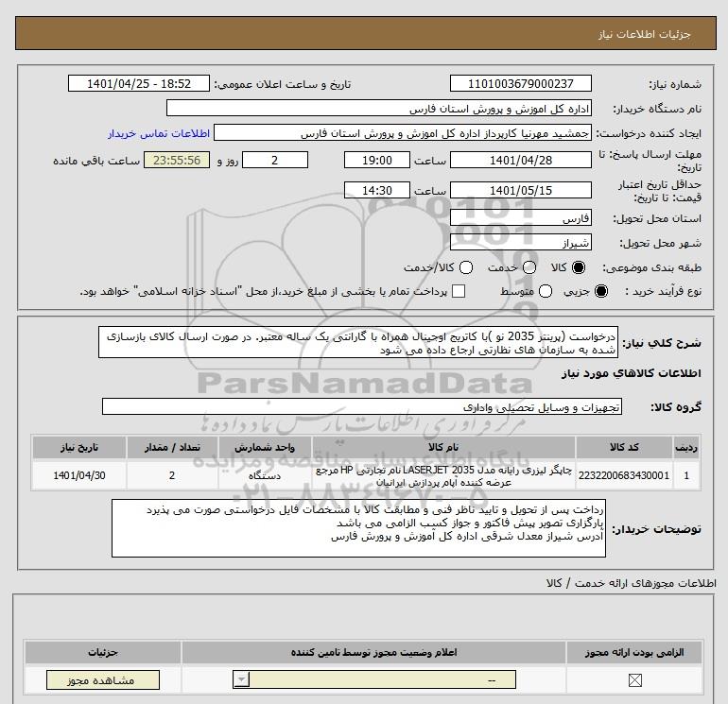Click the الزامی بودن ارائه مجوز header

634,652
